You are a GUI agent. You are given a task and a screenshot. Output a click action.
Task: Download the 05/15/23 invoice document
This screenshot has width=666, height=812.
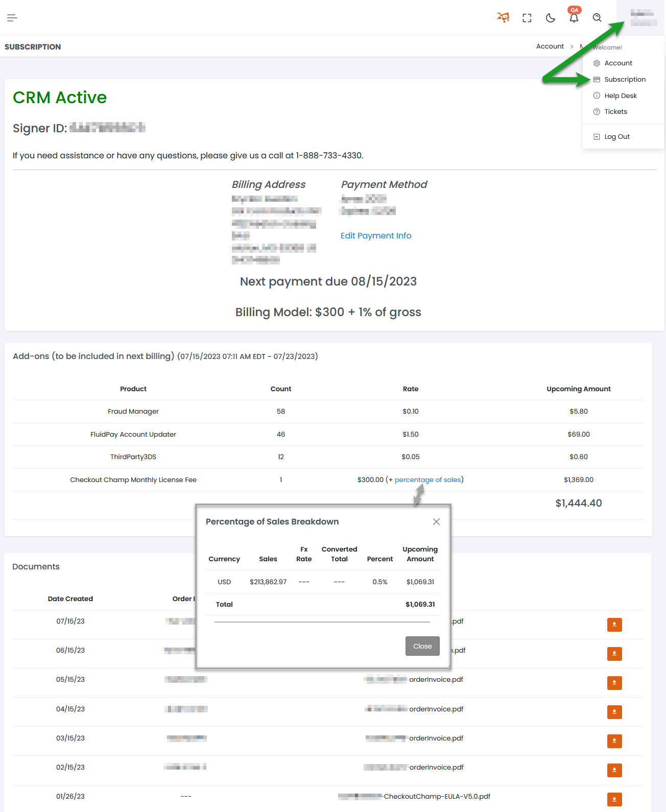click(x=614, y=683)
